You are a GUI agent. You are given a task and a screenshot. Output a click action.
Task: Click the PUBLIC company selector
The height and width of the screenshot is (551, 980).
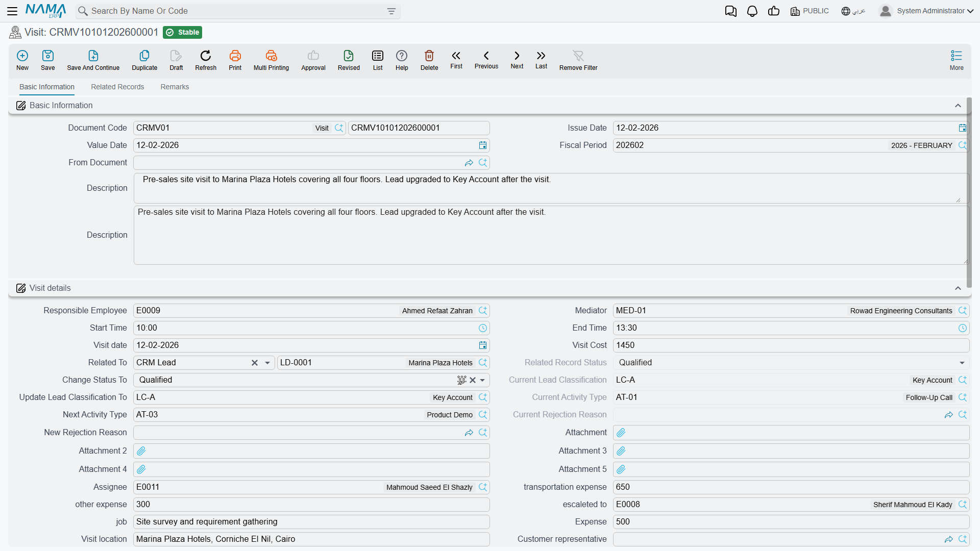tap(810, 11)
